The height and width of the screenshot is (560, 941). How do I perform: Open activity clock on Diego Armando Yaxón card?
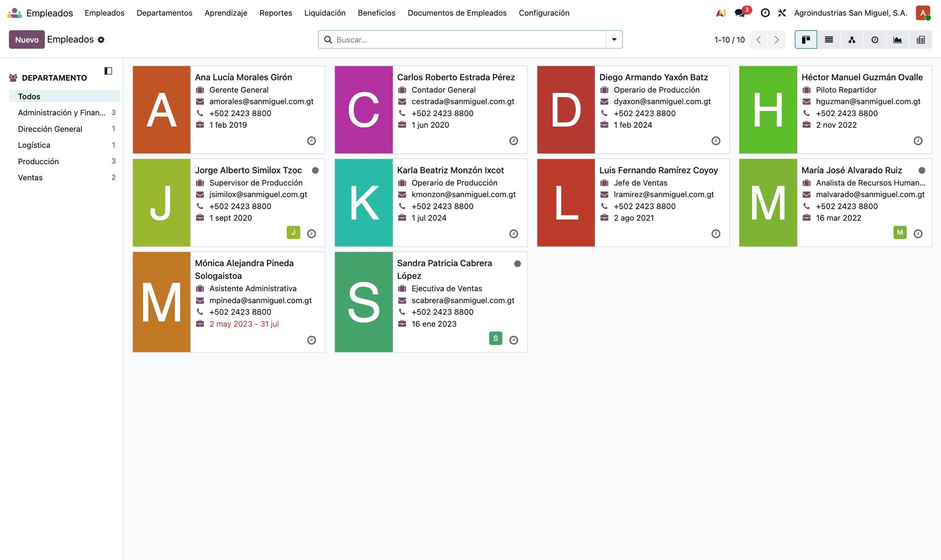point(716,141)
